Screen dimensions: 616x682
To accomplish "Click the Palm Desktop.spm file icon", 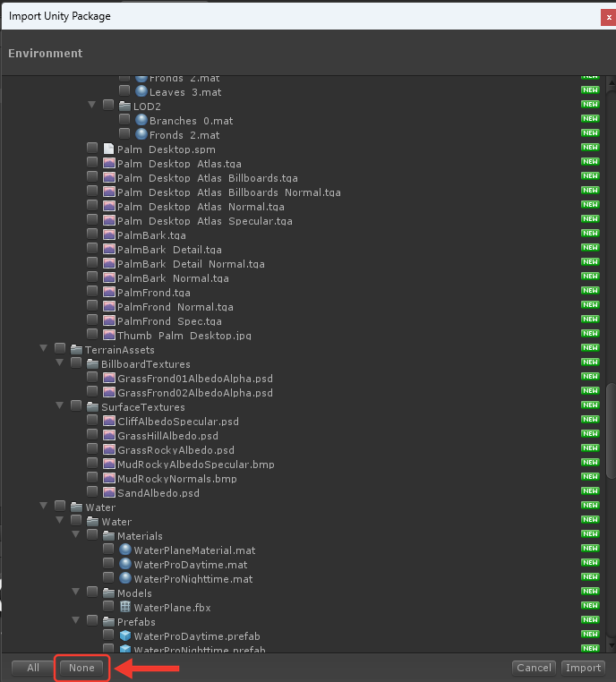I will (x=108, y=149).
